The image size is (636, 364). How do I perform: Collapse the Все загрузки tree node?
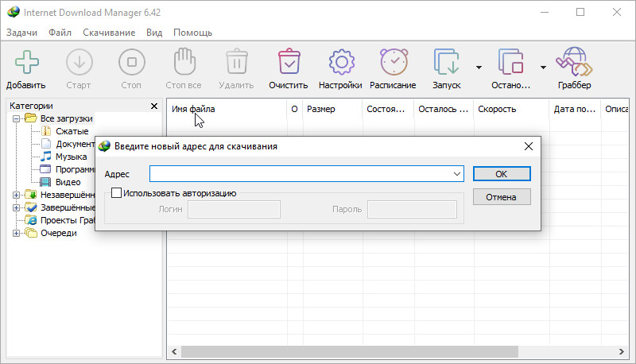17,118
